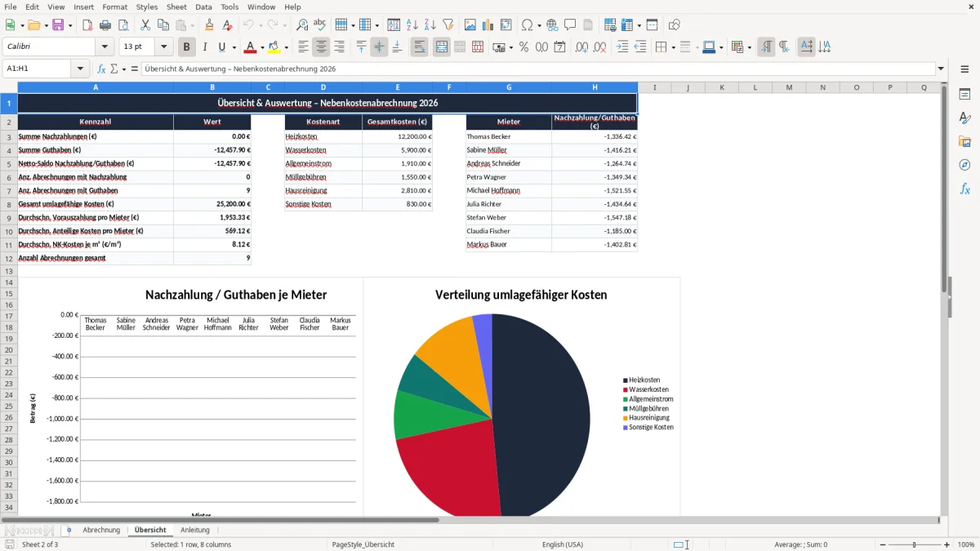Open the Font Size dropdown

(163, 47)
